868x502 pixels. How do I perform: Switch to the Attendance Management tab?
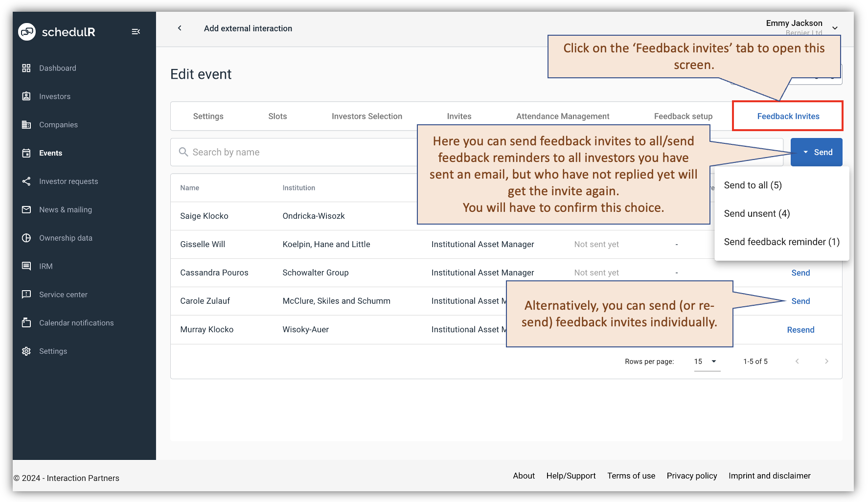click(562, 116)
